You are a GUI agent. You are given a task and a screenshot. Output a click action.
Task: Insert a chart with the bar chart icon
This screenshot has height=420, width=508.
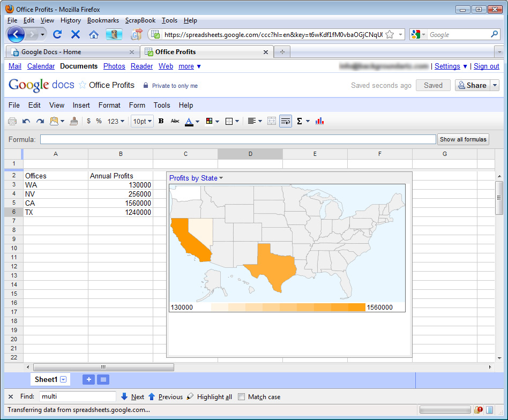[319, 121]
